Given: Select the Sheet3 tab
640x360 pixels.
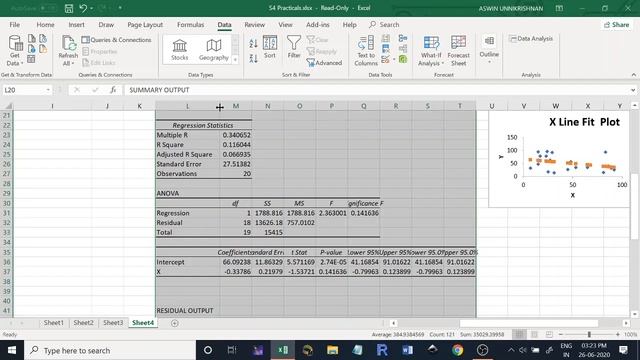Looking at the screenshot, I should (x=113, y=323).
